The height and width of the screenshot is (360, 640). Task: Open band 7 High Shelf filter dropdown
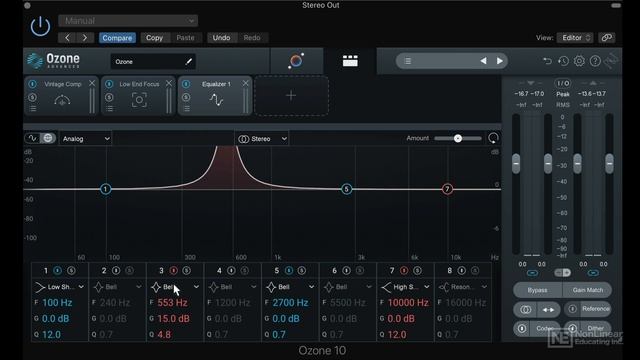(x=405, y=287)
